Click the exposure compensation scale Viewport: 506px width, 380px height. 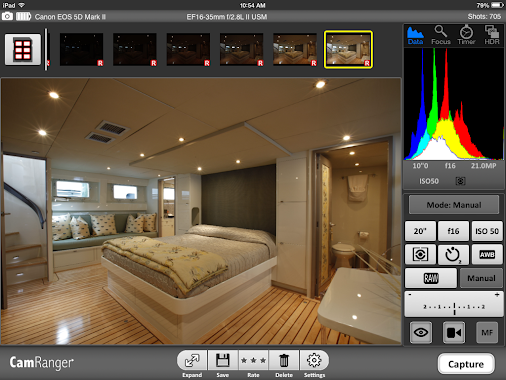454,304
